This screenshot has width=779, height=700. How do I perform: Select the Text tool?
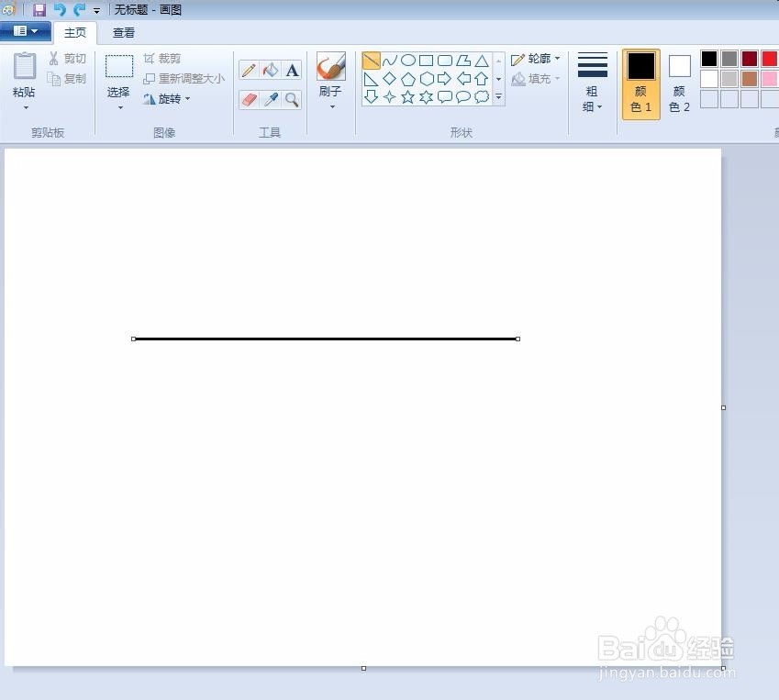[292, 70]
